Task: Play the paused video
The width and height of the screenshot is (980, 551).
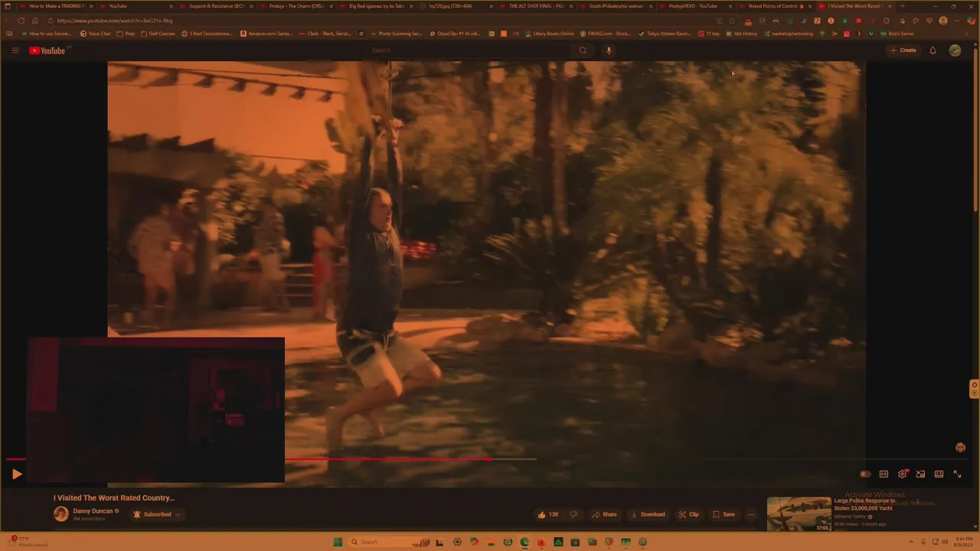Action: click(17, 474)
